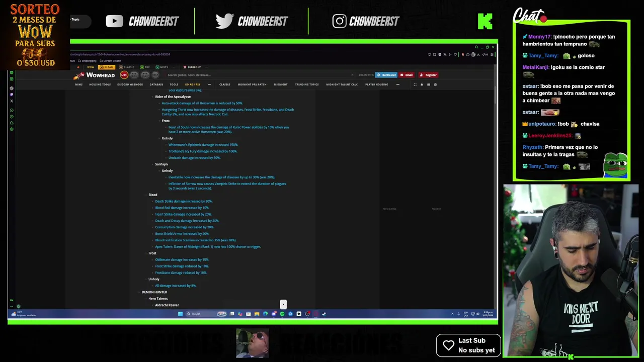Close the small popup X above taskbar
The width and height of the screenshot is (644, 362).
coord(283,304)
